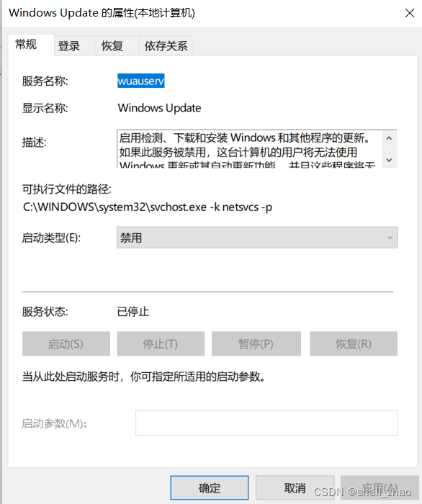Click the 暂停(P) button

pyautogui.click(x=256, y=343)
